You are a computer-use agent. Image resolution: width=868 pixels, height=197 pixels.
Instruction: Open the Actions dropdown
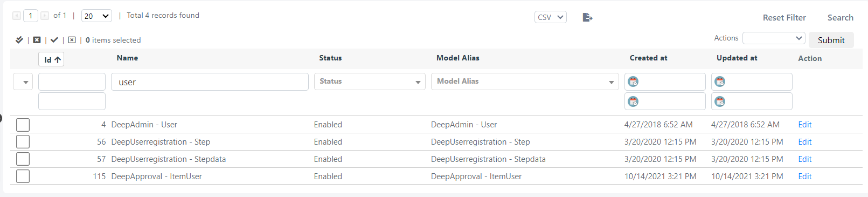(x=774, y=38)
